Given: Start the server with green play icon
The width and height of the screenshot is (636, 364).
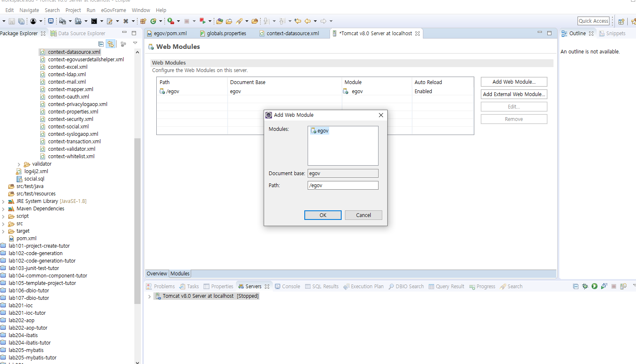Looking at the screenshot, I should click(595, 286).
